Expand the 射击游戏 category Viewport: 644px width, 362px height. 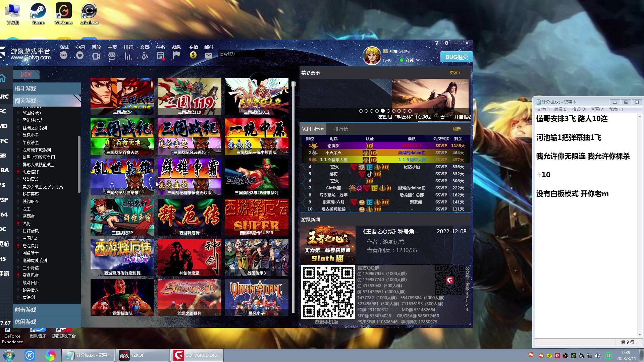[47, 310]
